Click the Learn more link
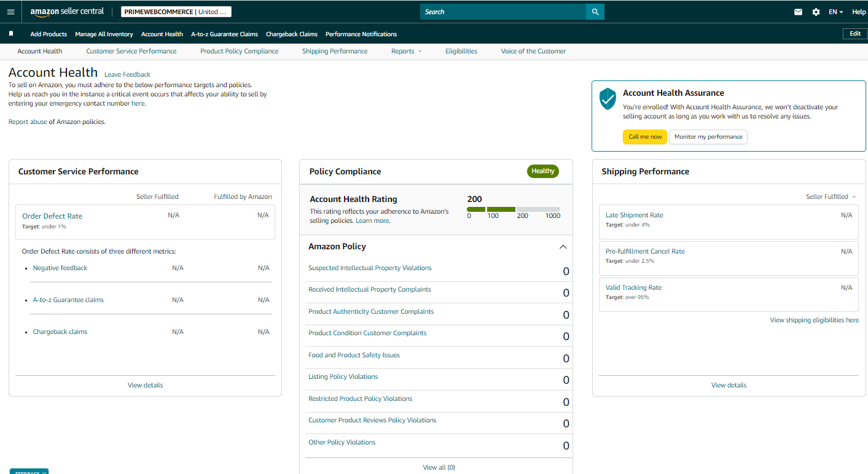The height and width of the screenshot is (474, 868). [x=373, y=220]
